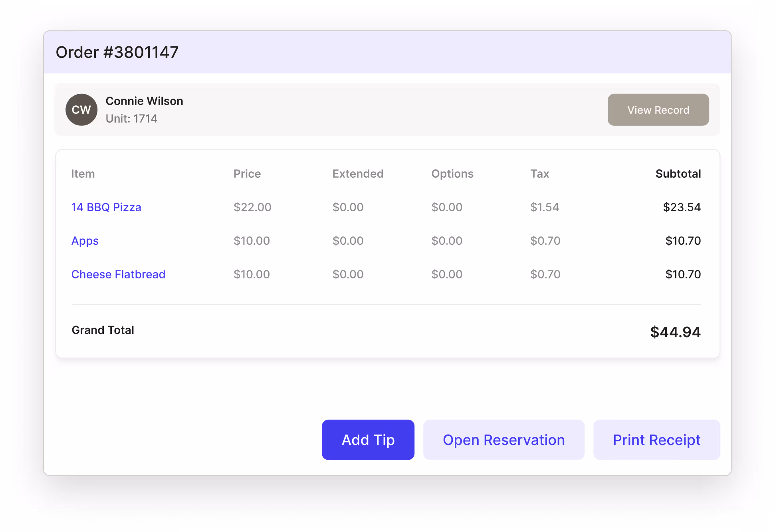Click the View Record button
Screen dimensions: 775x532
pos(658,110)
